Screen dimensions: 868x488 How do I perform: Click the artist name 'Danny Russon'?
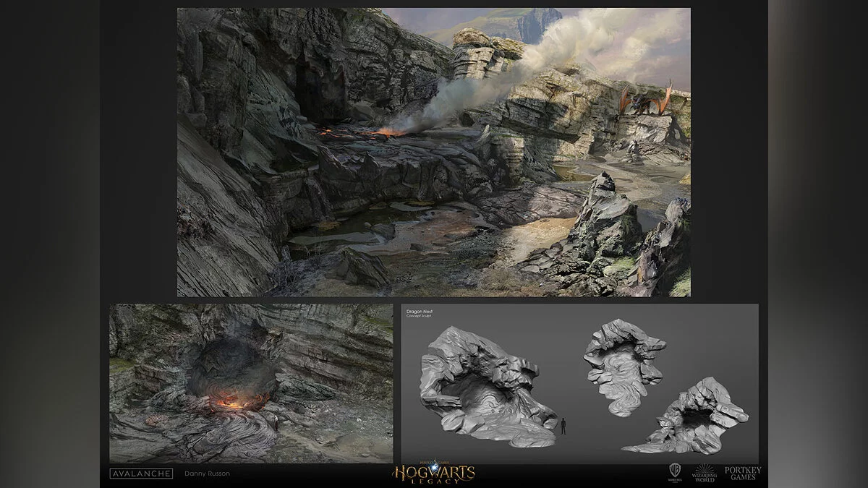[206, 474]
